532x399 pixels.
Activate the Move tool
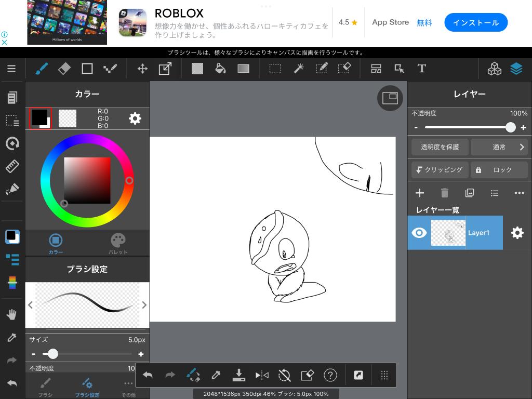[x=142, y=69]
